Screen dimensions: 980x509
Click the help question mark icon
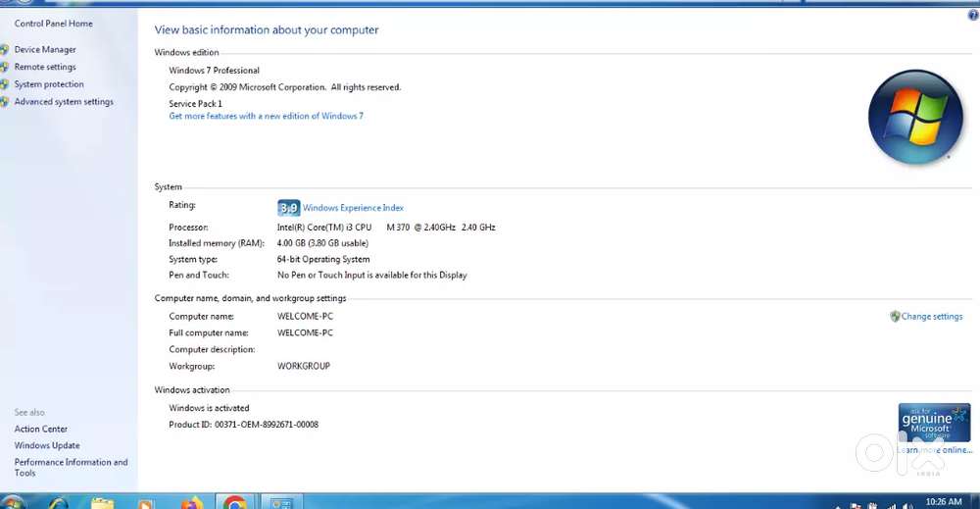(973, 15)
